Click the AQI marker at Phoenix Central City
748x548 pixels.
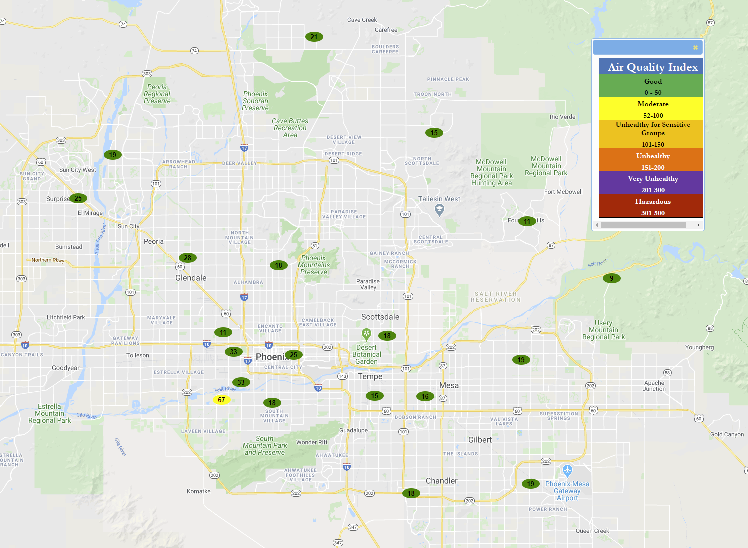293,355
